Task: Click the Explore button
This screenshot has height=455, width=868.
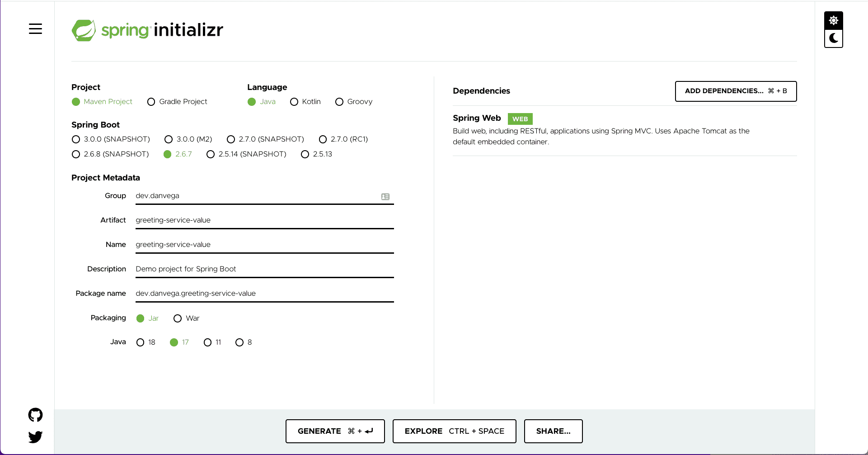Action: click(x=454, y=431)
